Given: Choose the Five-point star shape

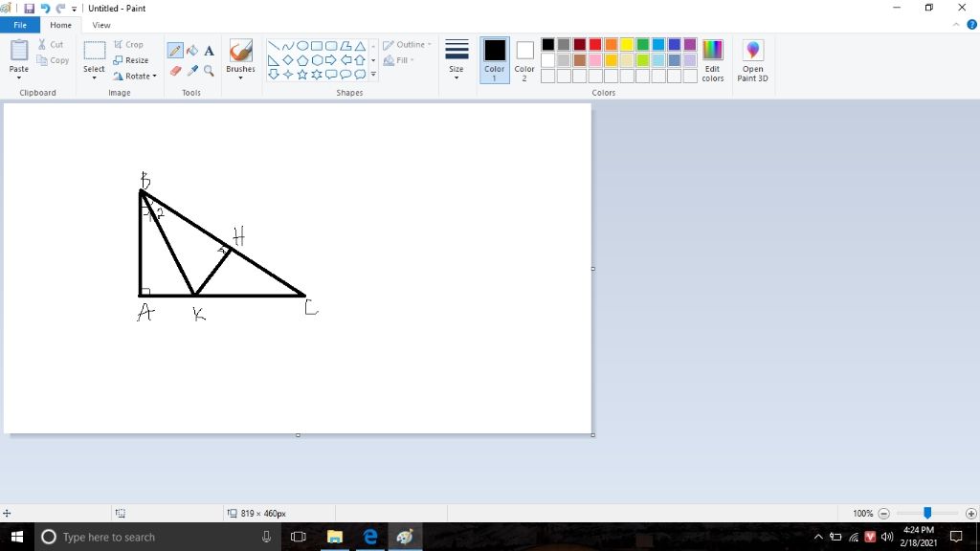Looking at the screenshot, I should [x=302, y=75].
